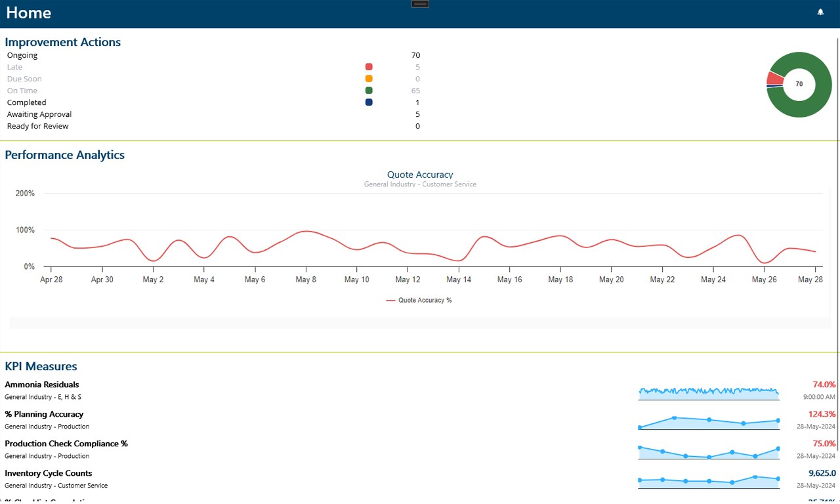Open the notifications bell icon
The height and width of the screenshot is (504, 840).
[820, 12]
